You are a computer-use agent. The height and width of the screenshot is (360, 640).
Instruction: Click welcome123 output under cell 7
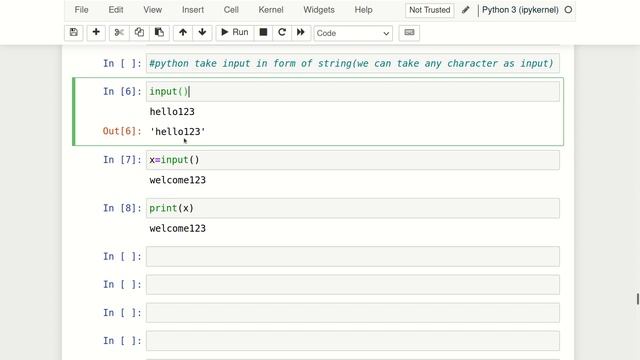[x=178, y=180]
